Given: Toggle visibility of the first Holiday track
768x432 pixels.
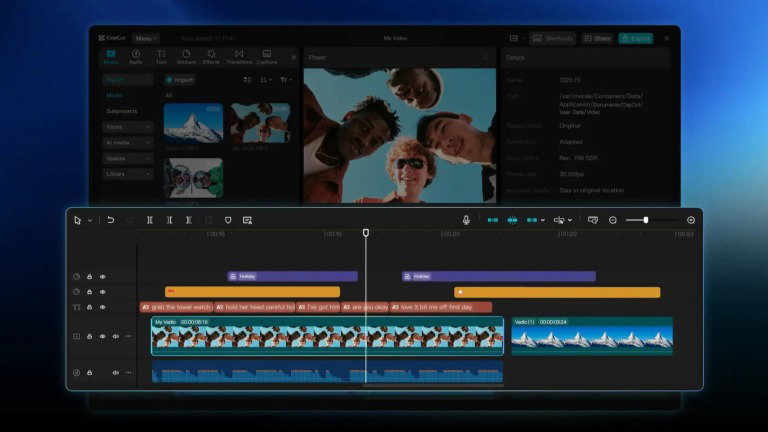Looking at the screenshot, I should coord(102,277).
